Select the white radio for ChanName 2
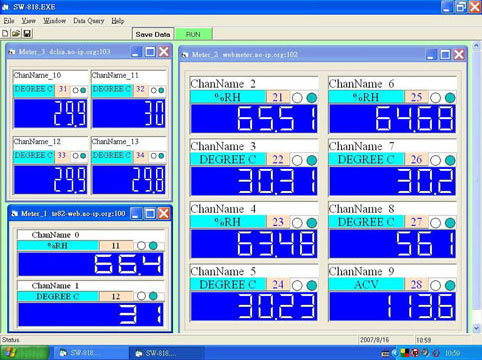The width and height of the screenshot is (482, 360). [297, 98]
